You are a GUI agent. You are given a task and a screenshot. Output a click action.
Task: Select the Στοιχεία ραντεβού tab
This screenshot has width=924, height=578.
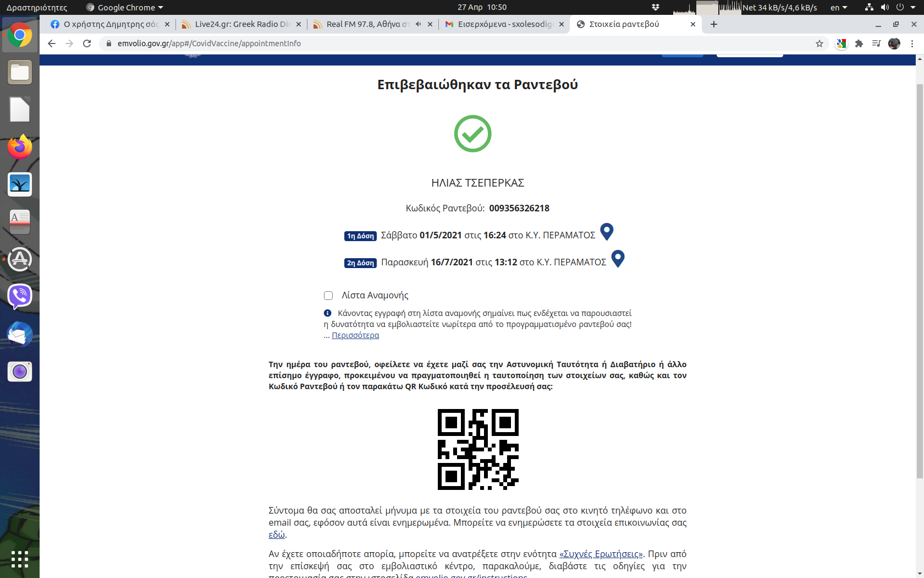pos(635,24)
